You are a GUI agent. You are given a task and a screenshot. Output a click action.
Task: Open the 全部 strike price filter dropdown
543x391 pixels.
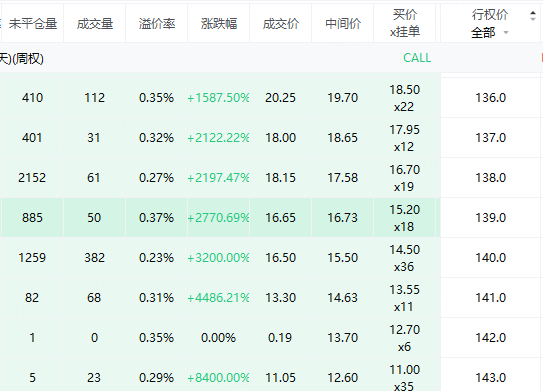click(x=490, y=33)
